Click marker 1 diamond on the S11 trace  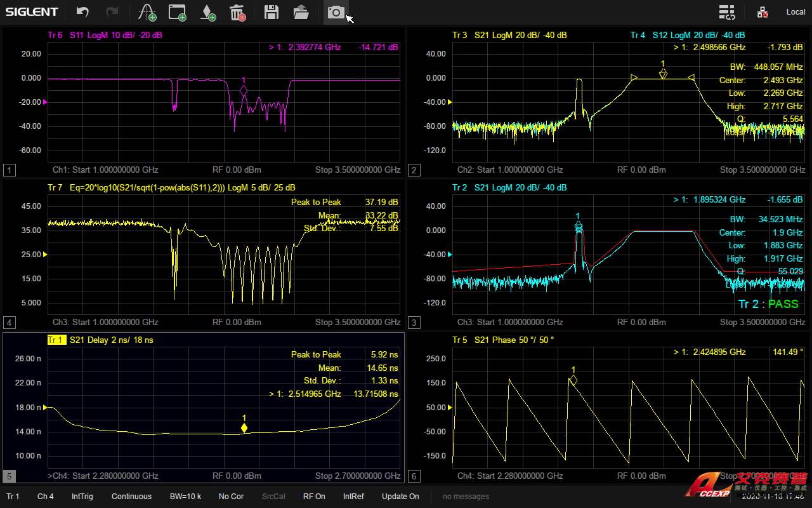(244, 91)
